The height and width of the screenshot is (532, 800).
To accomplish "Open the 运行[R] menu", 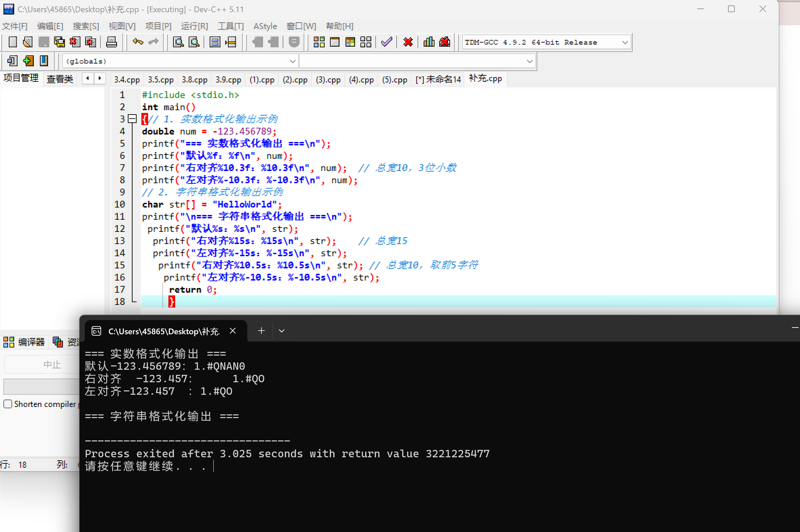I will click(x=194, y=26).
